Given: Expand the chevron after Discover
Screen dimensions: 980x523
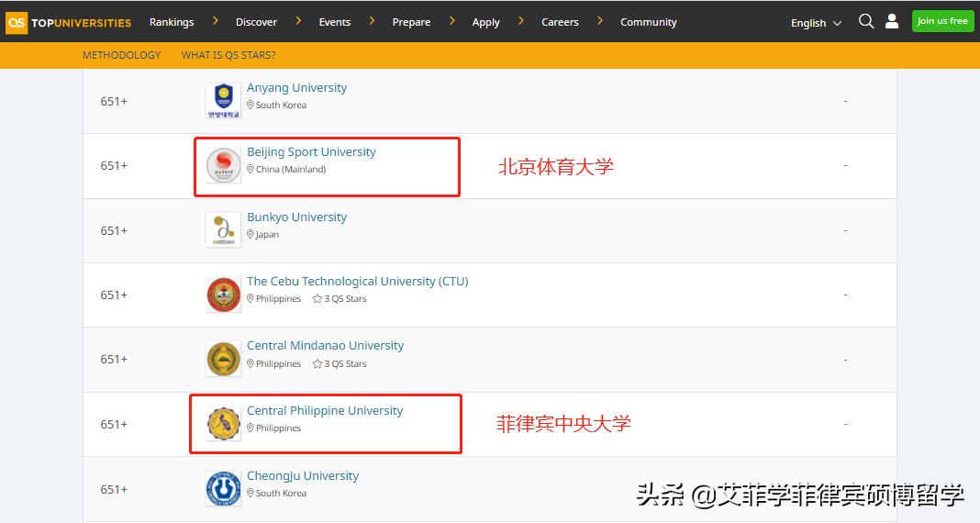Looking at the screenshot, I should point(299,21).
